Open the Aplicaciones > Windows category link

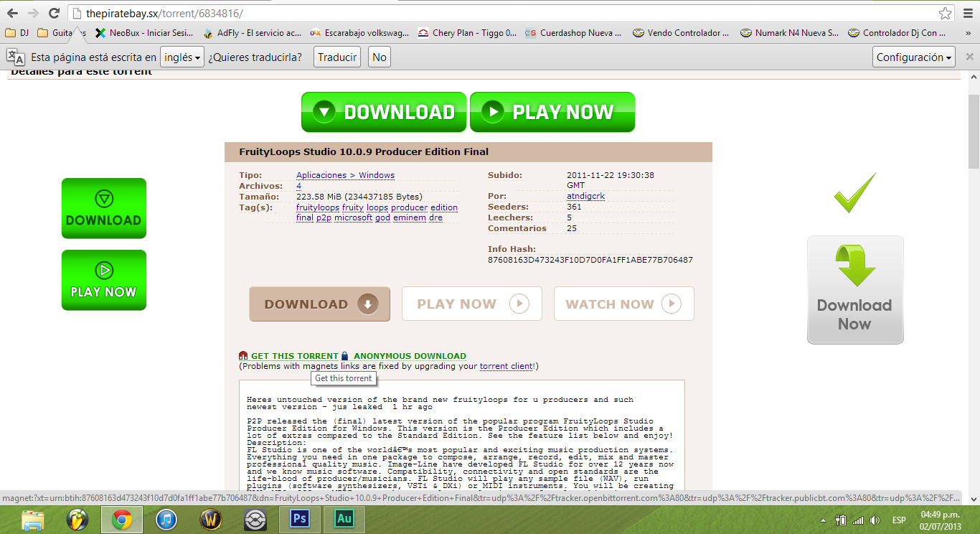tap(345, 175)
